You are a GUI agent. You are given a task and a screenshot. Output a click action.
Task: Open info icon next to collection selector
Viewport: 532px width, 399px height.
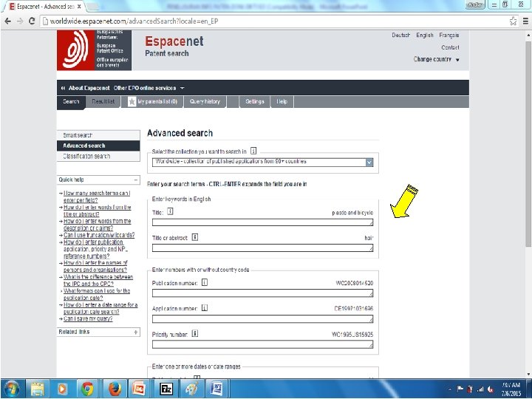tap(253, 151)
